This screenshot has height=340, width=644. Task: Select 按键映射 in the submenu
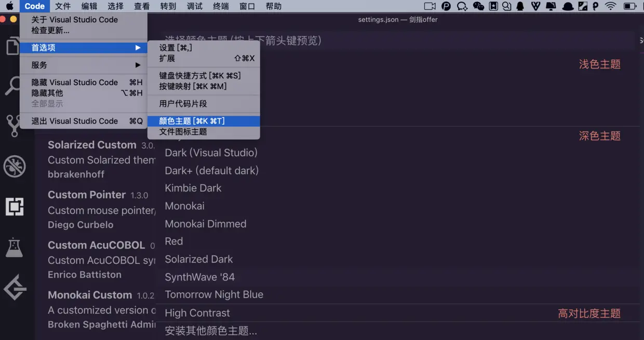(x=204, y=86)
